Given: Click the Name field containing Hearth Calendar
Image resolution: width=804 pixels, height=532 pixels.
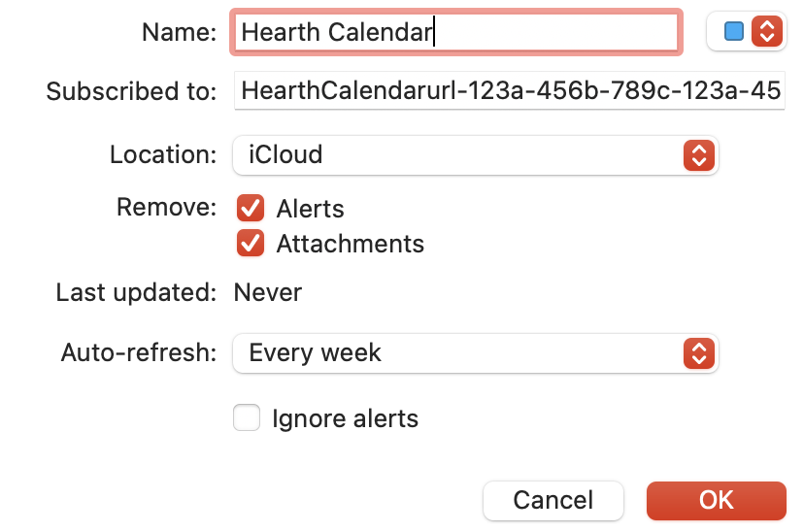Looking at the screenshot, I should click(454, 32).
